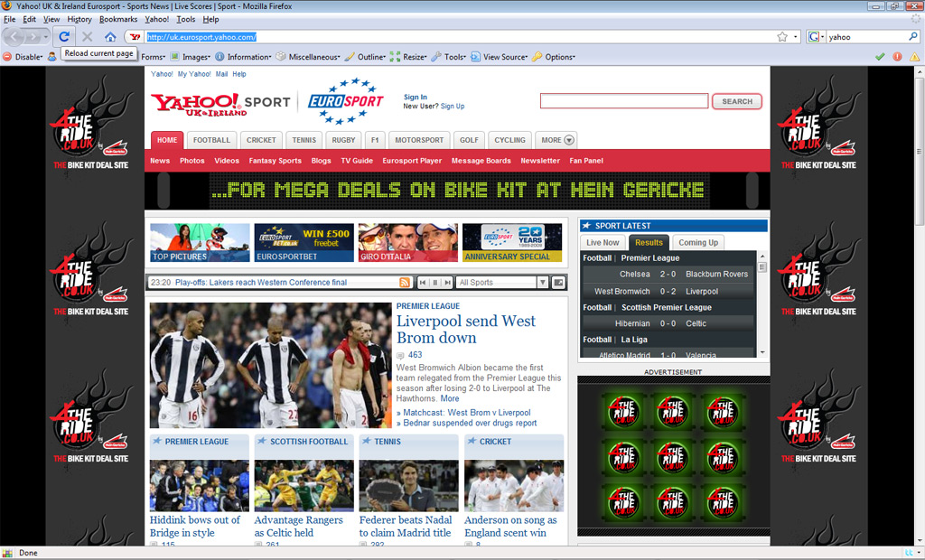Click the Yahoo site identity icon in address bar
Screen dimensions: 925x560
135,37
